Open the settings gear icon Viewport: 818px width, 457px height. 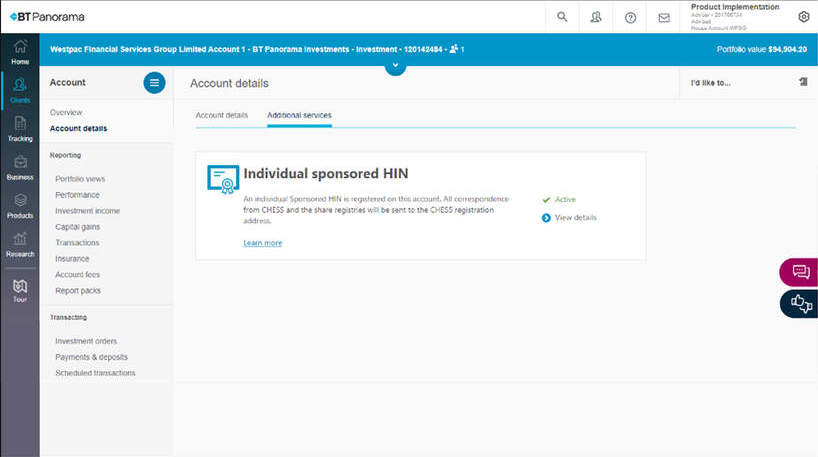803,17
